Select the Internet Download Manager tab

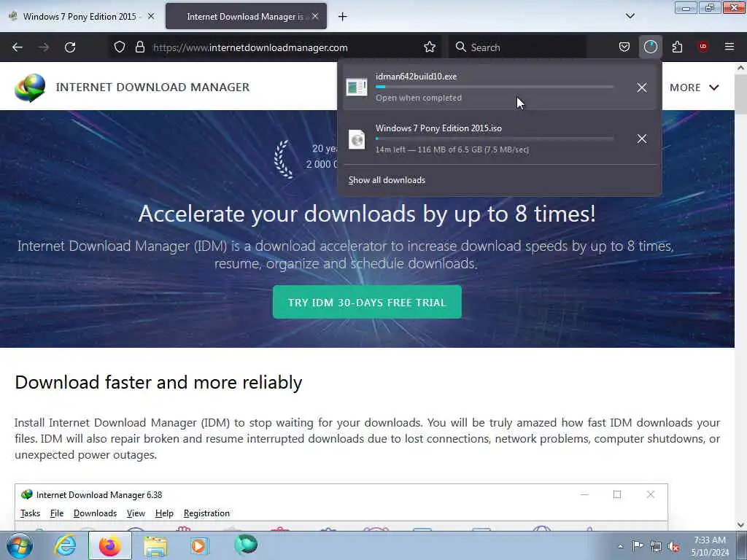click(247, 16)
